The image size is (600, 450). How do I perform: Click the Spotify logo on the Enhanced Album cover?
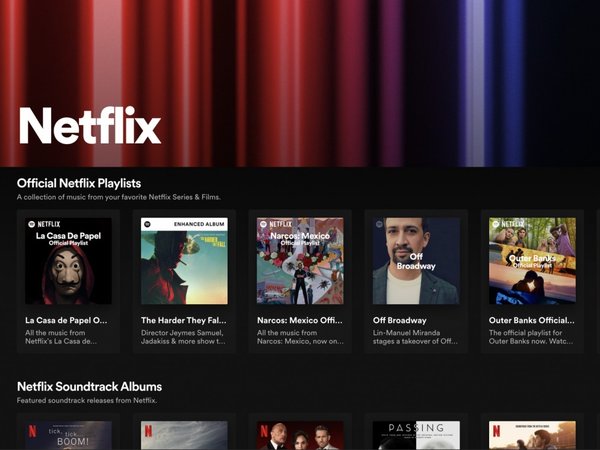point(147,225)
